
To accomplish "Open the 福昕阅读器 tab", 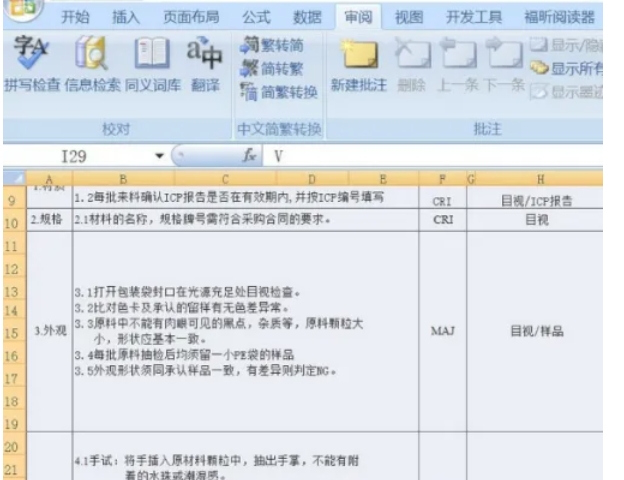I will point(559,17).
